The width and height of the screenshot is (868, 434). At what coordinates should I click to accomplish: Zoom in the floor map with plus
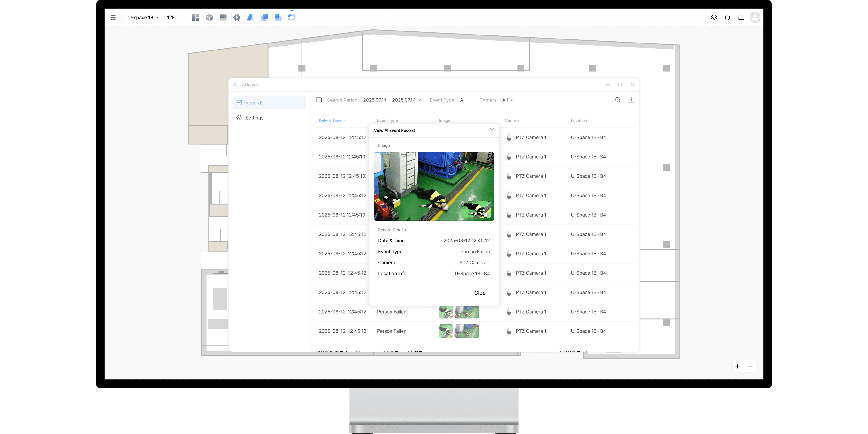[x=738, y=366]
